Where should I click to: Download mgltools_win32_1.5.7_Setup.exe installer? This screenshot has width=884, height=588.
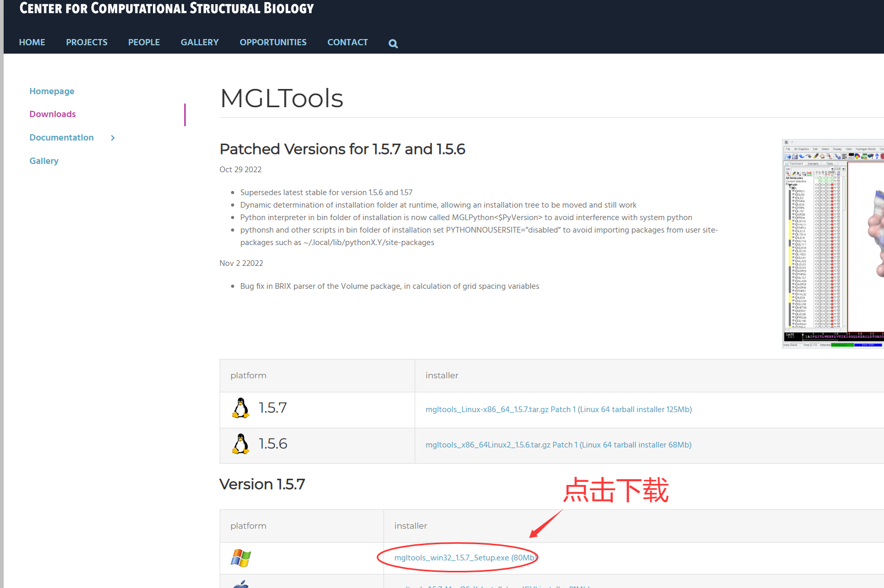coord(465,558)
